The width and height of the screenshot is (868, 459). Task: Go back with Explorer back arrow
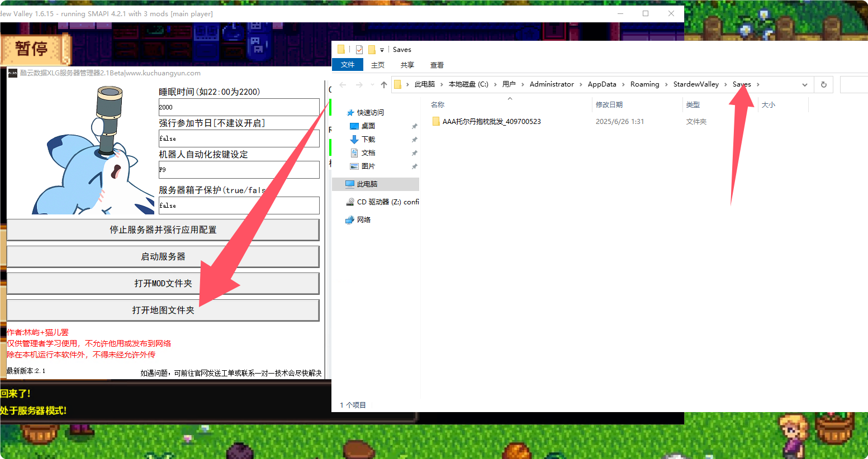tap(343, 84)
